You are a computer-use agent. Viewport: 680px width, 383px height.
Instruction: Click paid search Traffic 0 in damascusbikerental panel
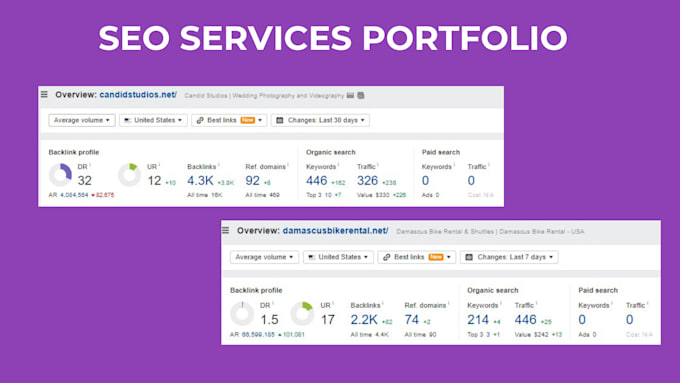pos(630,320)
